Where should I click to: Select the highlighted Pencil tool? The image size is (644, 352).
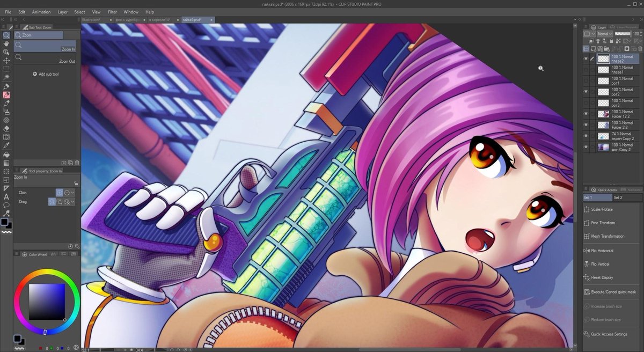tap(6, 95)
